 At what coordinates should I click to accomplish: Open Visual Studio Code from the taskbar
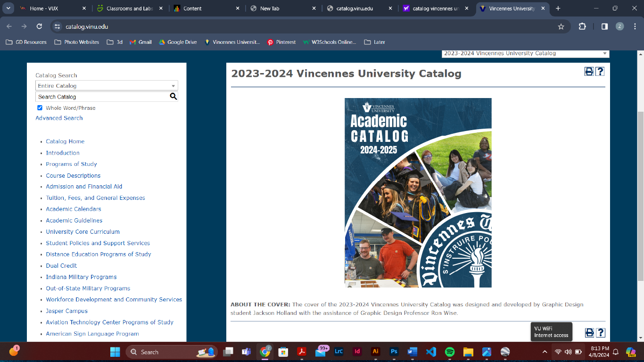431,352
